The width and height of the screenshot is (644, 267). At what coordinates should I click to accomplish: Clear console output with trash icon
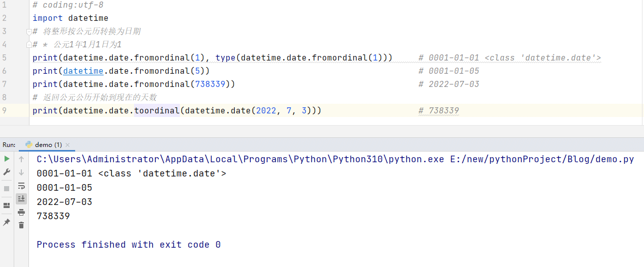tap(21, 225)
